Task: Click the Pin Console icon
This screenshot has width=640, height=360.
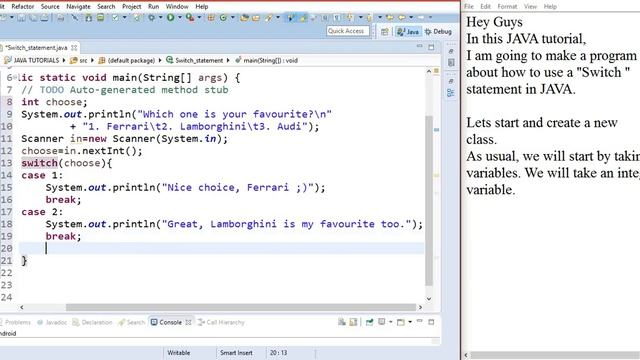Action: pyautogui.click(x=369, y=322)
